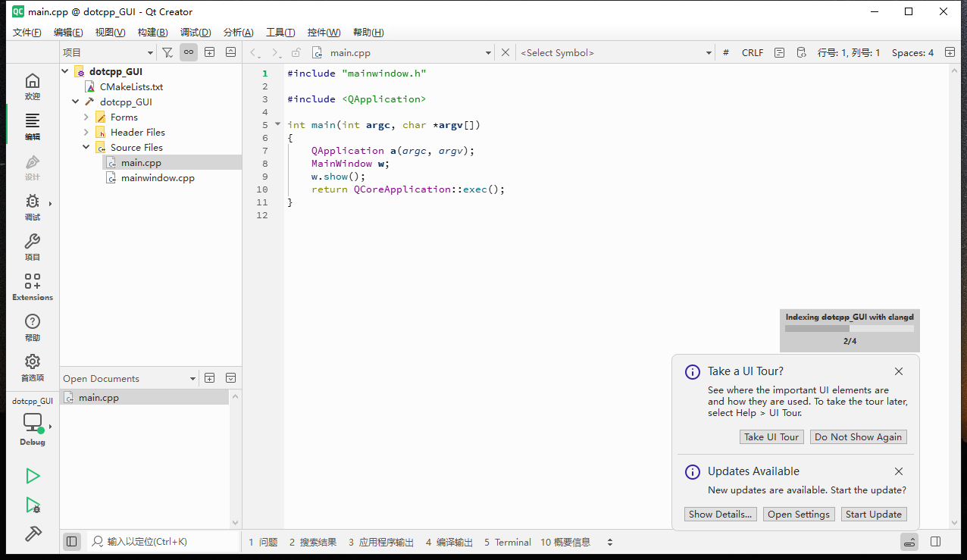Toggle the left sidebar visibility
The height and width of the screenshot is (560, 967).
(72, 542)
